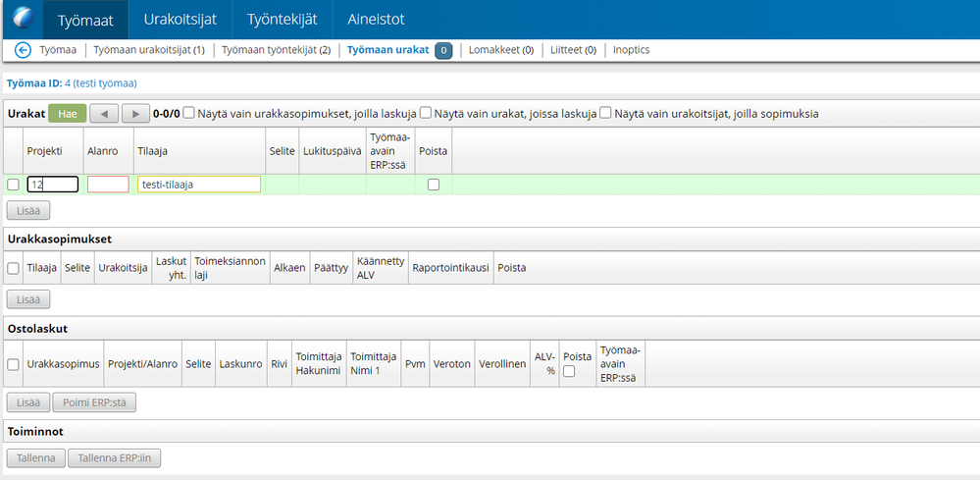Tick the Poista header checkbox in Ostolaskut
This screenshot has width=980, height=480.
569,371
